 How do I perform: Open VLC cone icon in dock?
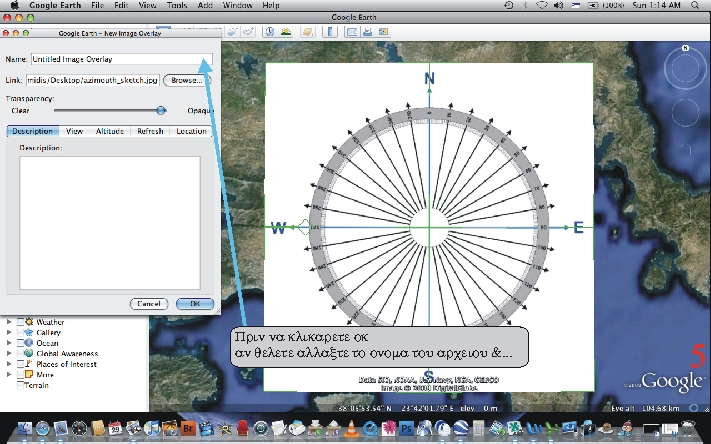pyautogui.click(x=351, y=428)
